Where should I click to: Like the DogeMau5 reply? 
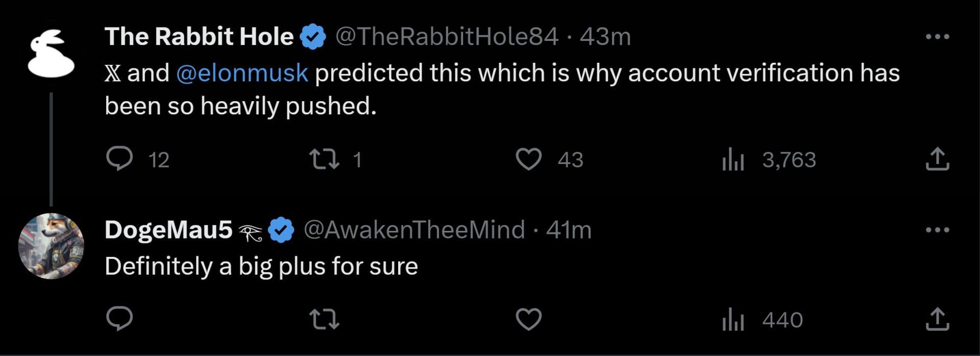tap(528, 319)
